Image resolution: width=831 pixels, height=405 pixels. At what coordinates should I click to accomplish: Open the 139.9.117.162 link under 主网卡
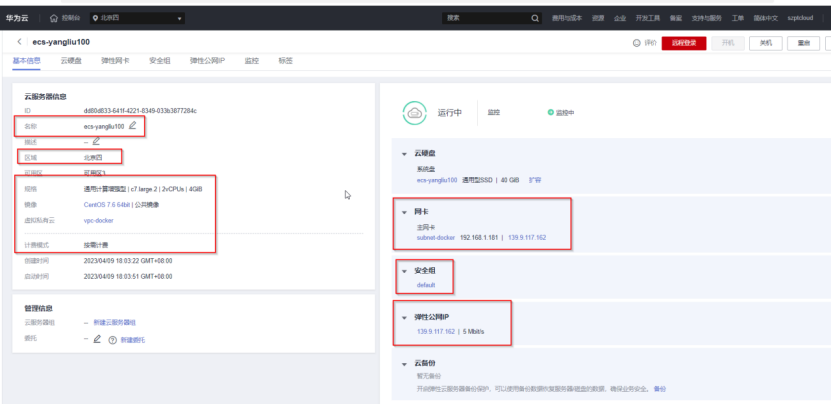[527, 237]
